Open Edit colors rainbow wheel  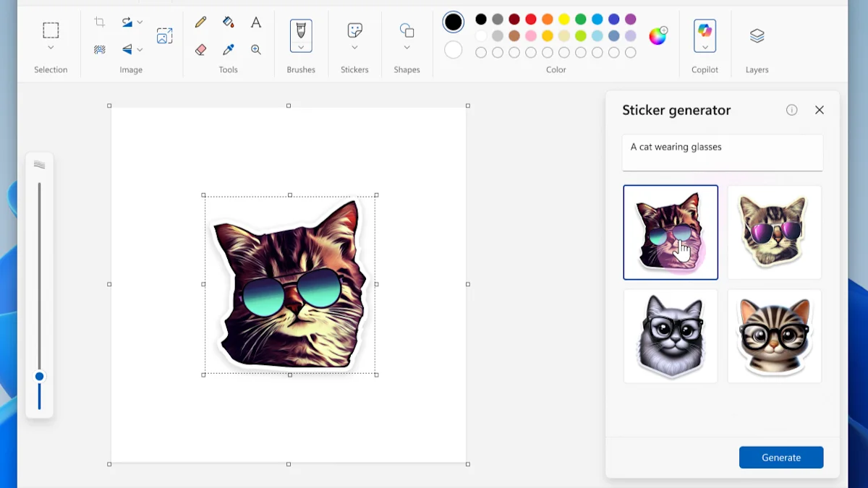pos(658,36)
